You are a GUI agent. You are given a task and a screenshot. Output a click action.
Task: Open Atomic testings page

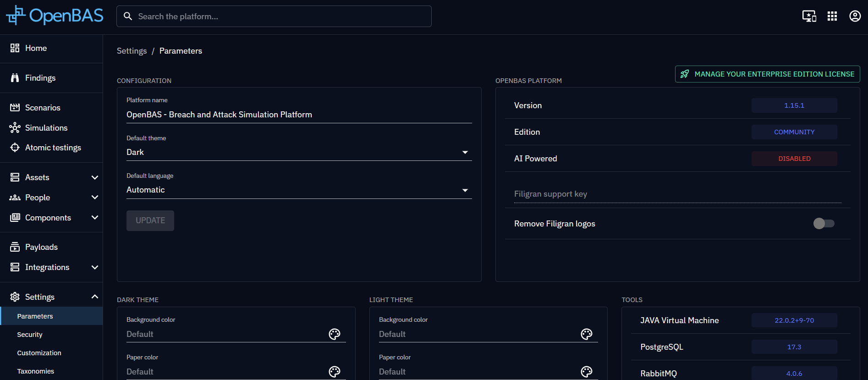pyautogui.click(x=53, y=148)
